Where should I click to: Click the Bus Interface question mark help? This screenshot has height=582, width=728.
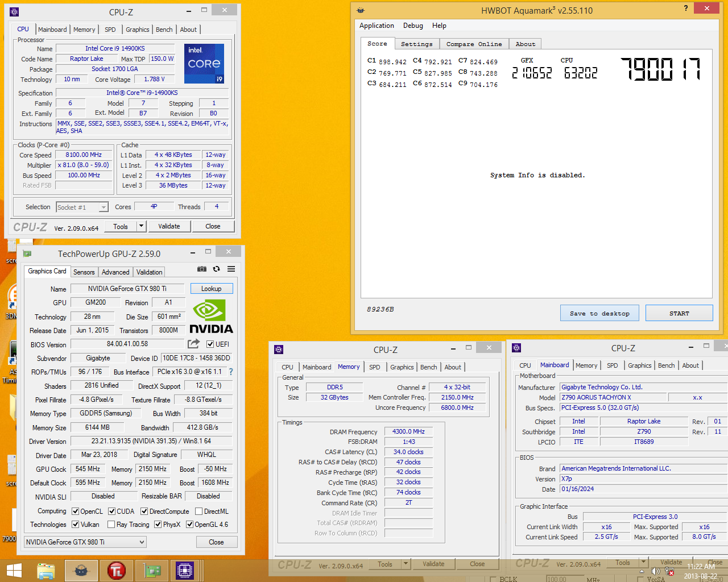[231, 372]
